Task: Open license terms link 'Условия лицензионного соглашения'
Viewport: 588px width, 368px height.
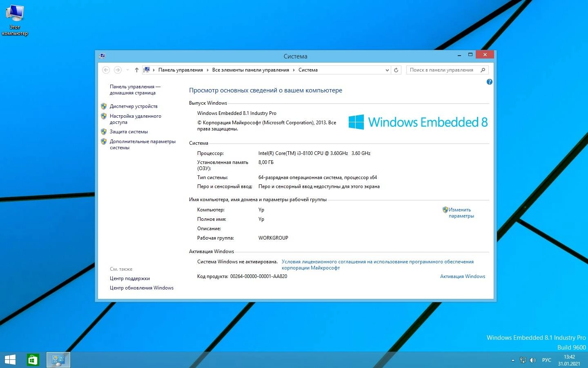Action: click(378, 265)
